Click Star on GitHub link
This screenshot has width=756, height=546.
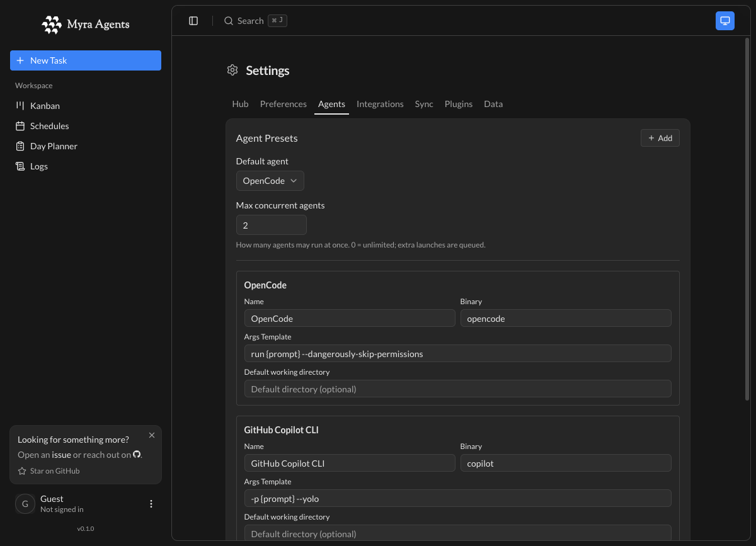pyautogui.click(x=49, y=471)
